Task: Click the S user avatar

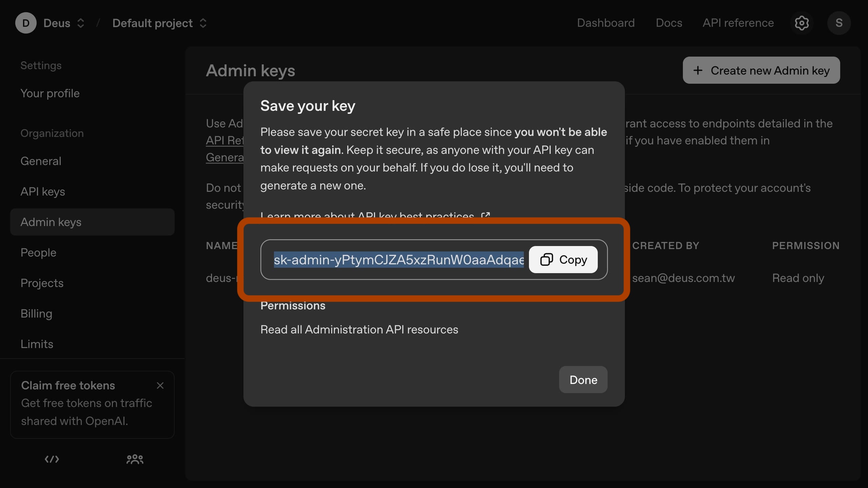Action: (x=839, y=23)
